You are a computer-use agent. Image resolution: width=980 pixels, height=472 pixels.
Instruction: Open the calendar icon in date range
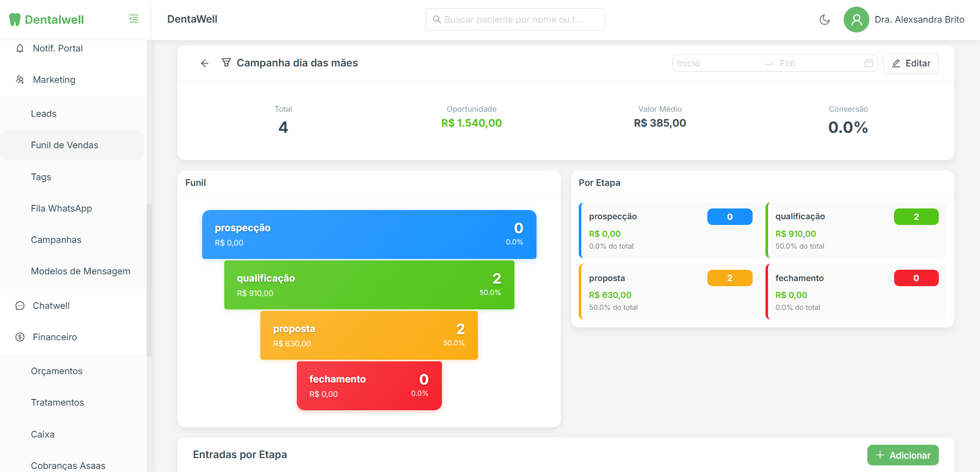click(x=869, y=63)
